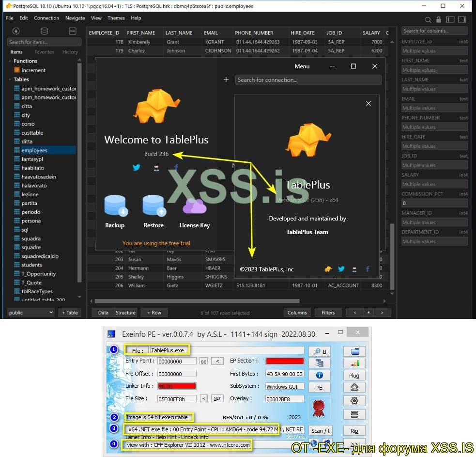Open the Navigate menu

tap(75, 18)
